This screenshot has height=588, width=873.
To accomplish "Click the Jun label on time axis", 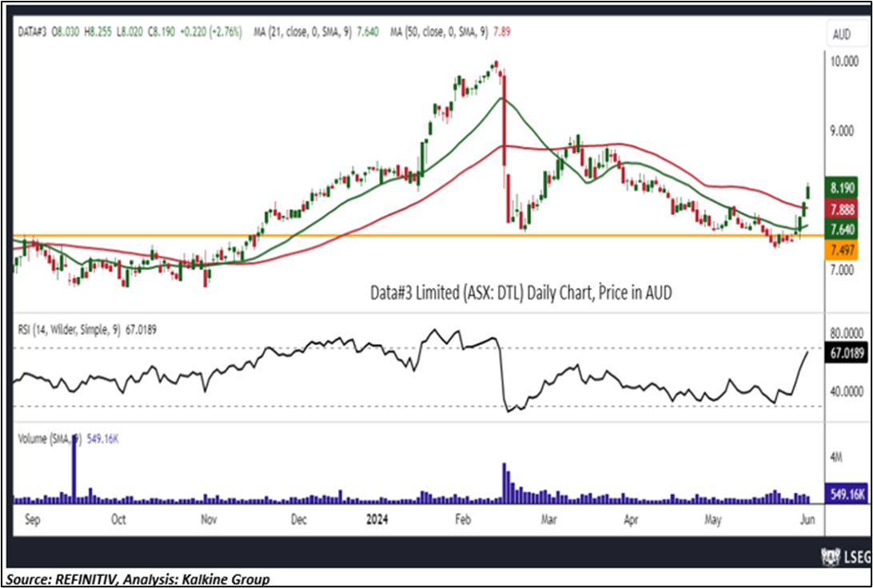I will tap(807, 520).
